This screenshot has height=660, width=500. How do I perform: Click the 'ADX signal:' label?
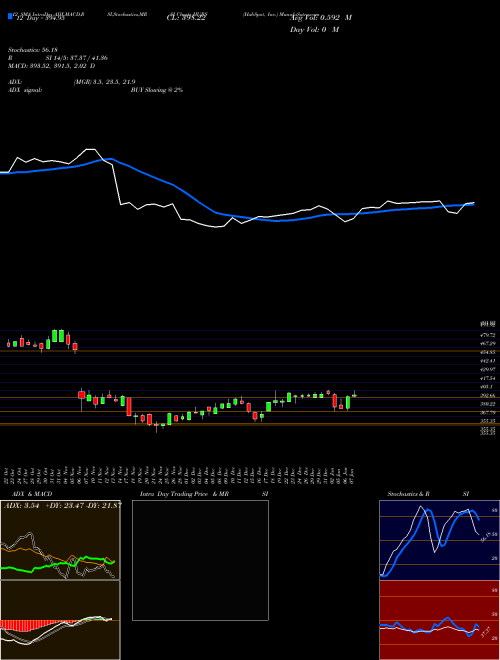point(25,90)
